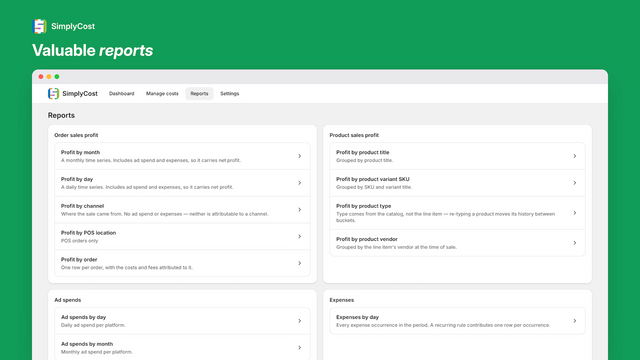Click chevron on Profit by product title row
The image size is (640, 360).
[575, 156]
